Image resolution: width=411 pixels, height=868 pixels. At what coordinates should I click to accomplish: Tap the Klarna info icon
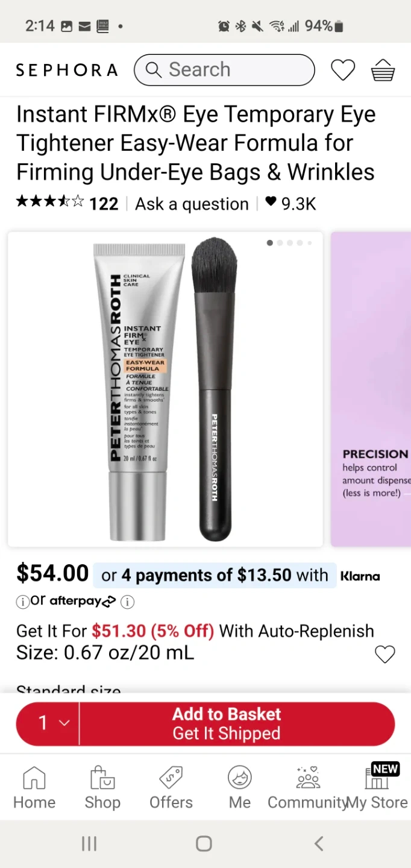[22, 601]
